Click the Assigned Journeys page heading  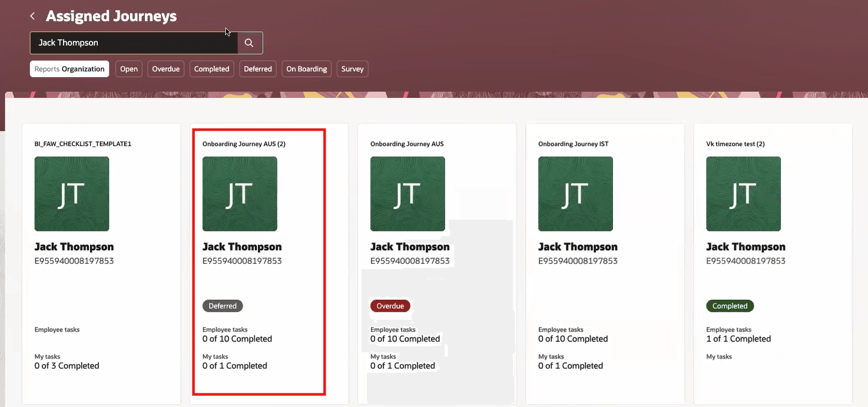click(x=111, y=16)
